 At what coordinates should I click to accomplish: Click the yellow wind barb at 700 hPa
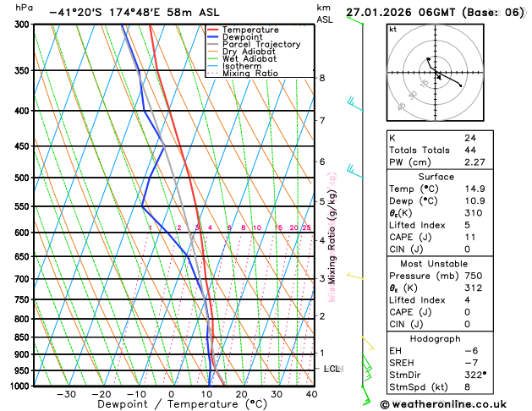tap(355, 276)
